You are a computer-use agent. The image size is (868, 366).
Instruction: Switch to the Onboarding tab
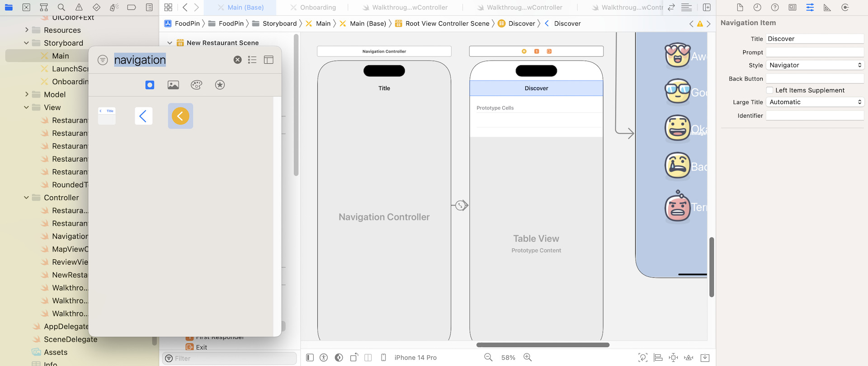coord(313,7)
